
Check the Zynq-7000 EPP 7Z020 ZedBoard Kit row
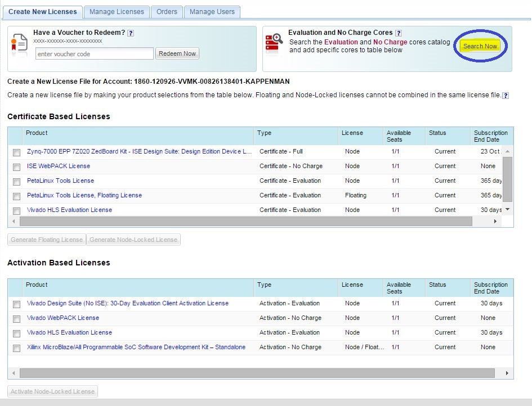tap(16, 153)
